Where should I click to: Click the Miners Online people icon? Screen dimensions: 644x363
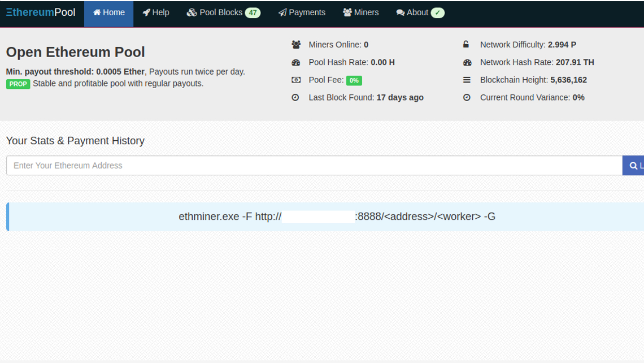296,45
